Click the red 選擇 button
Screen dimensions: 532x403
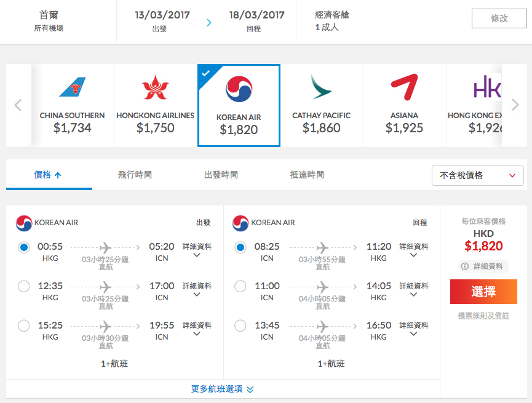(483, 292)
